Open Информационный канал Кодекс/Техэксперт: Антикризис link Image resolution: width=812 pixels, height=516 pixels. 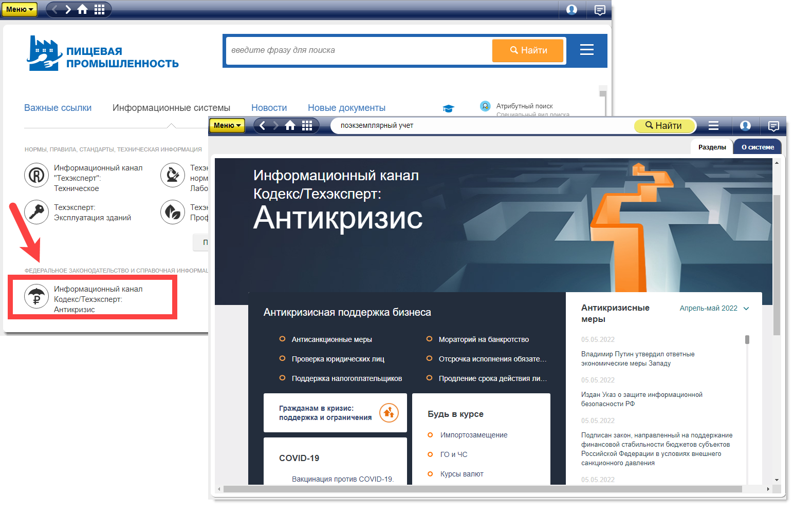[98, 299]
